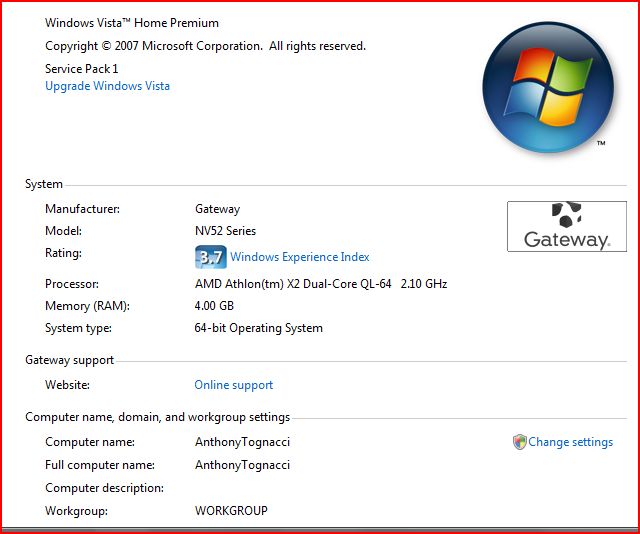This screenshot has height=534, width=640.
Task: Open the Upgrade Windows Vista link
Action: (x=107, y=86)
